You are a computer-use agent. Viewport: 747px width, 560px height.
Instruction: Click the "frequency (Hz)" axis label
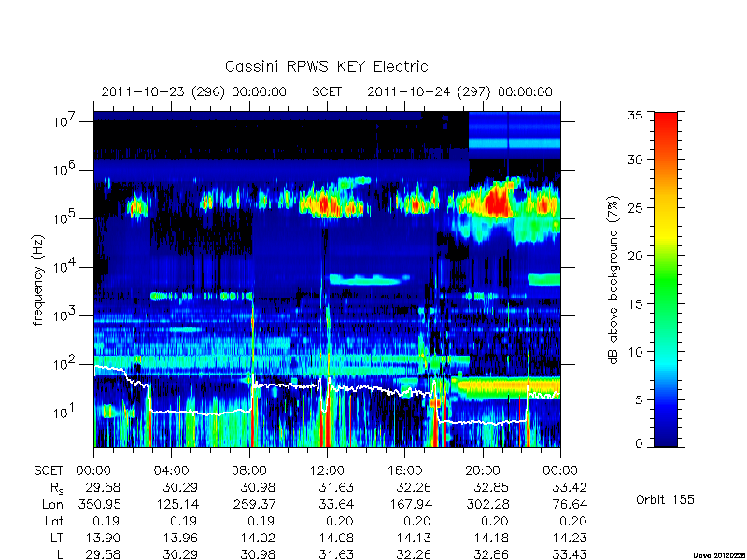[38, 280]
